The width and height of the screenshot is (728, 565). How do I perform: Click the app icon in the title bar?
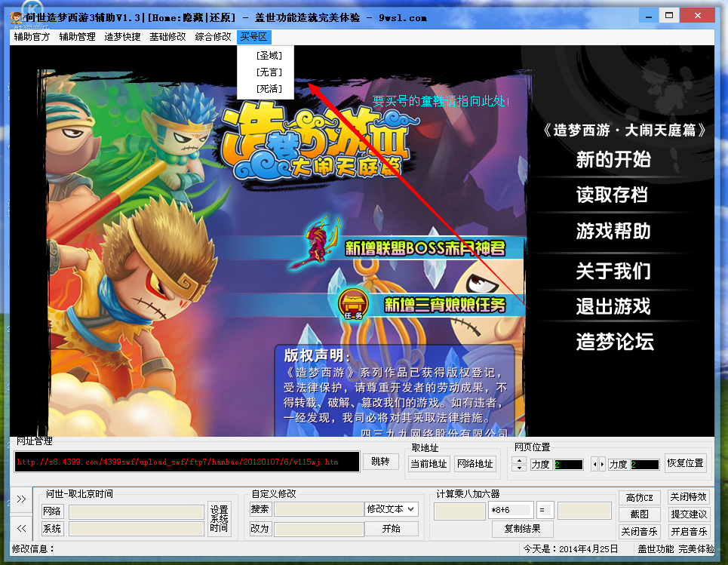pyautogui.click(x=17, y=18)
